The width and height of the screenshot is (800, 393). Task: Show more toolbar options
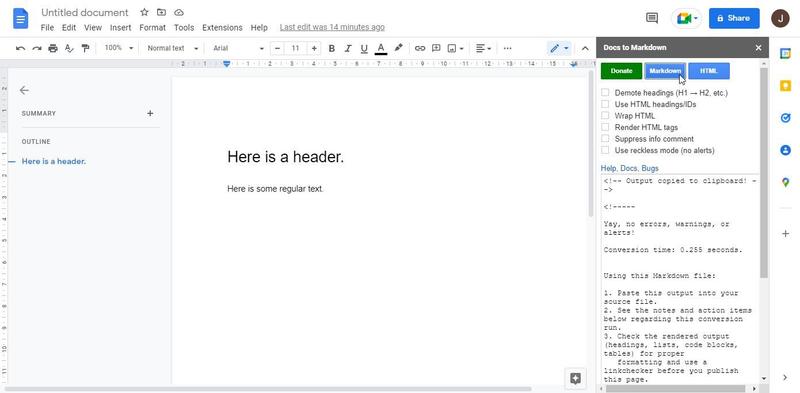pyautogui.click(x=508, y=48)
